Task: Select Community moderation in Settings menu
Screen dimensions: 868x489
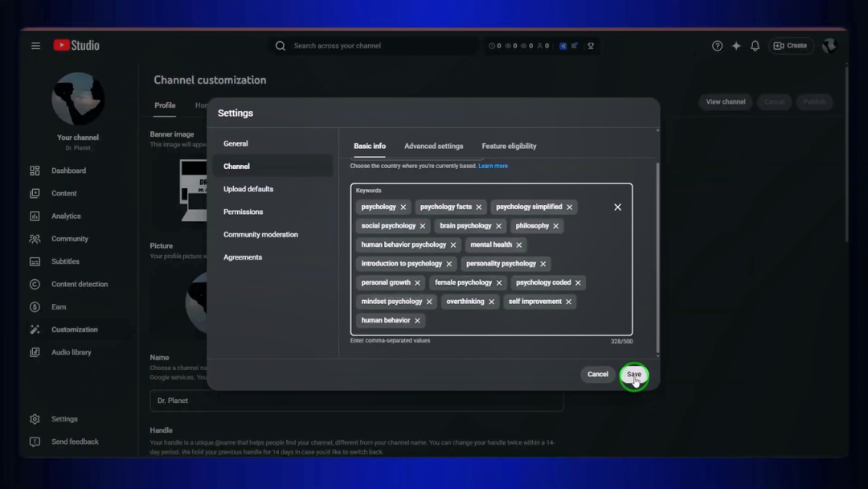Action: 272,234
